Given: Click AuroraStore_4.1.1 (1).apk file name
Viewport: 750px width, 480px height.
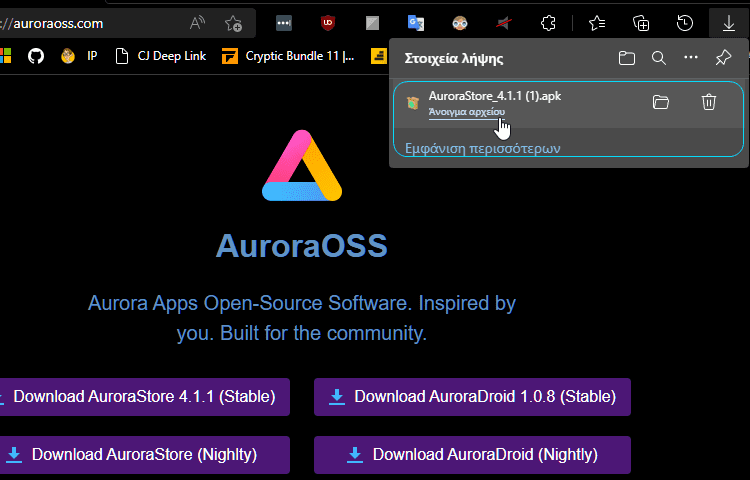Looking at the screenshot, I should (495, 96).
